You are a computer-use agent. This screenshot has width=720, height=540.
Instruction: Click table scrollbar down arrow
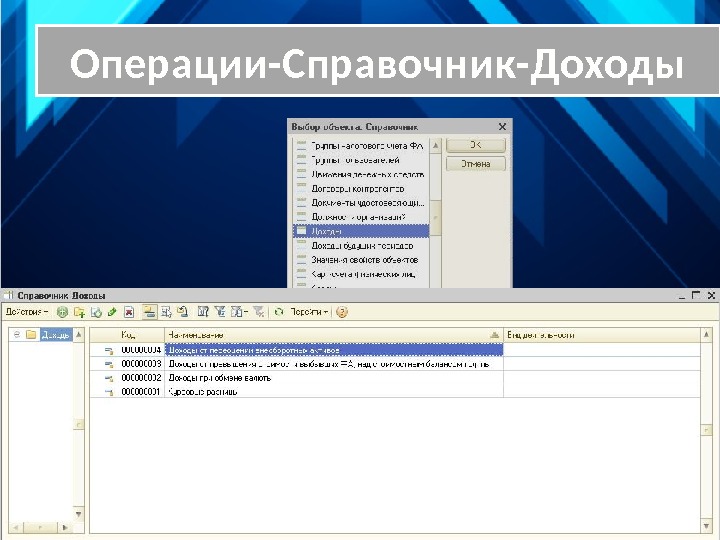pyautogui.click(x=706, y=525)
